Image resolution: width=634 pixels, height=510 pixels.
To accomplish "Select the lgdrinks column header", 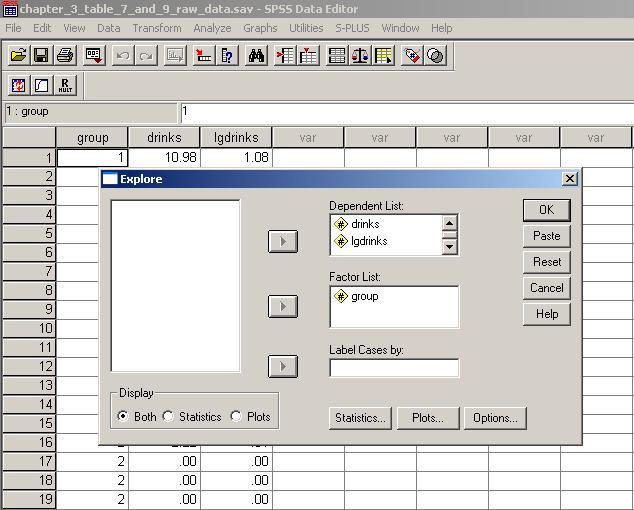I will pos(236,138).
